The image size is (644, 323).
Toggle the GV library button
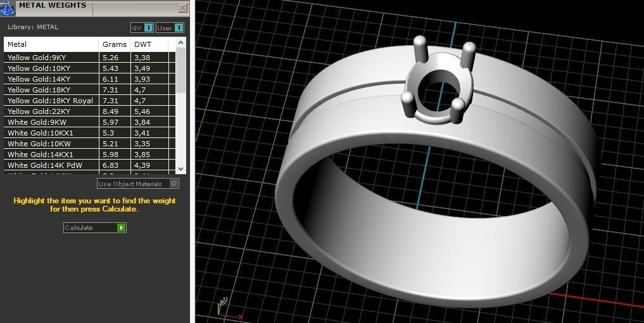tap(142, 28)
